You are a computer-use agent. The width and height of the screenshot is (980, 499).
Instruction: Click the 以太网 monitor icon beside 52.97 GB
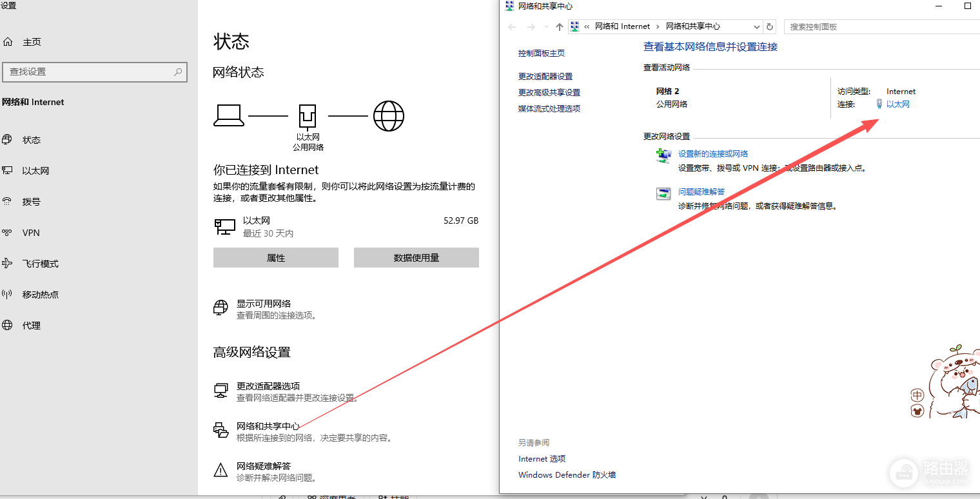click(x=225, y=226)
